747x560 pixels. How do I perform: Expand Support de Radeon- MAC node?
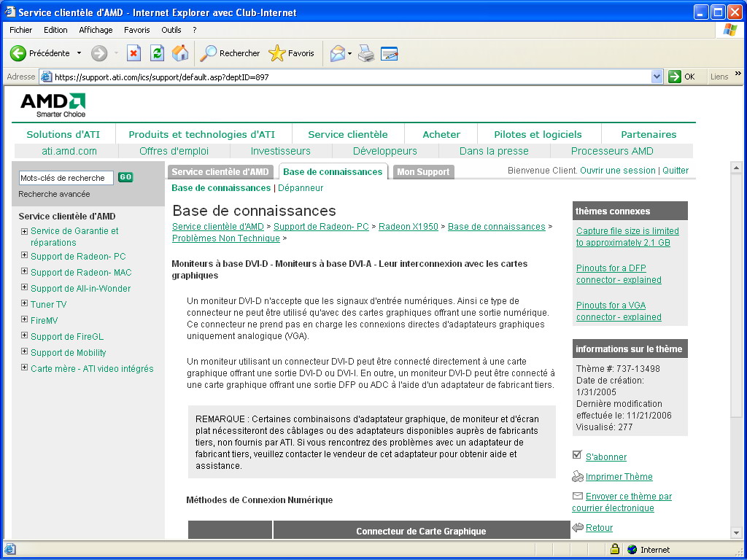pyautogui.click(x=24, y=271)
